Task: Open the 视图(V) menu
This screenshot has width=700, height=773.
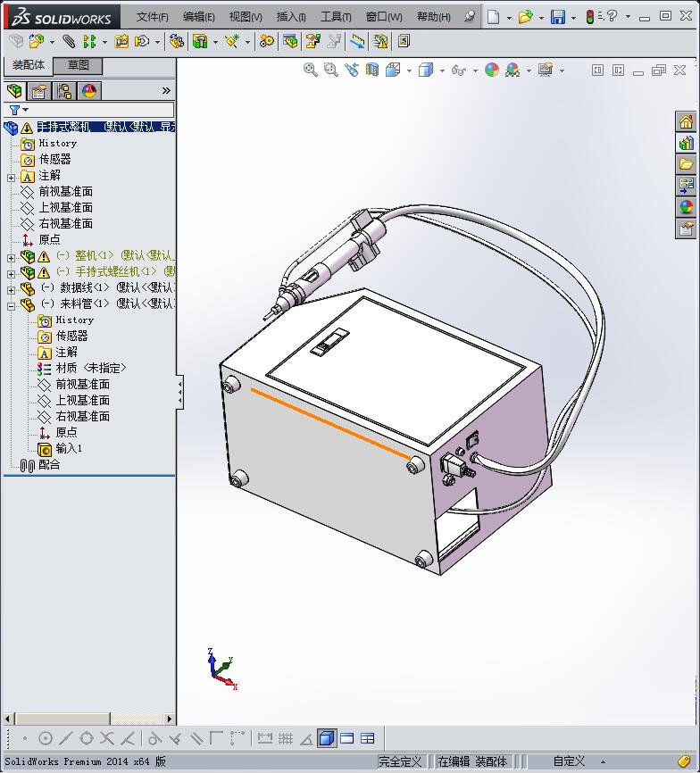Action: point(246,17)
